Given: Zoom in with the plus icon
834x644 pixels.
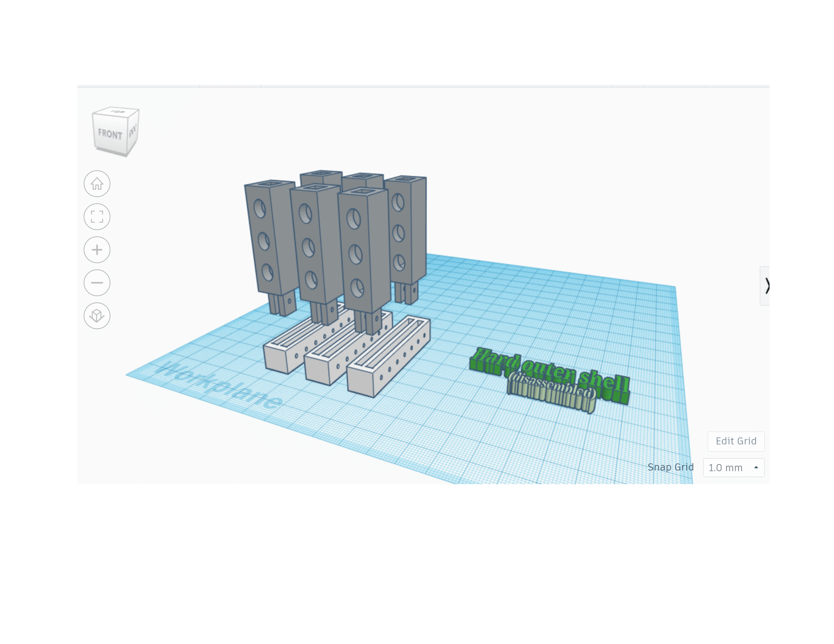Looking at the screenshot, I should coord(97,250).
